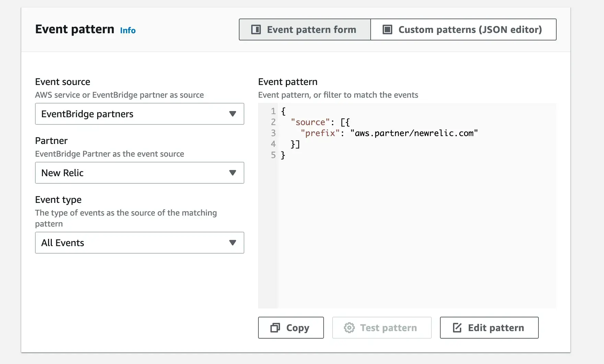The width and height of the screenshot is (604, 364).
Task: Switch to Event pattern form view
Action: click(311, 29)
